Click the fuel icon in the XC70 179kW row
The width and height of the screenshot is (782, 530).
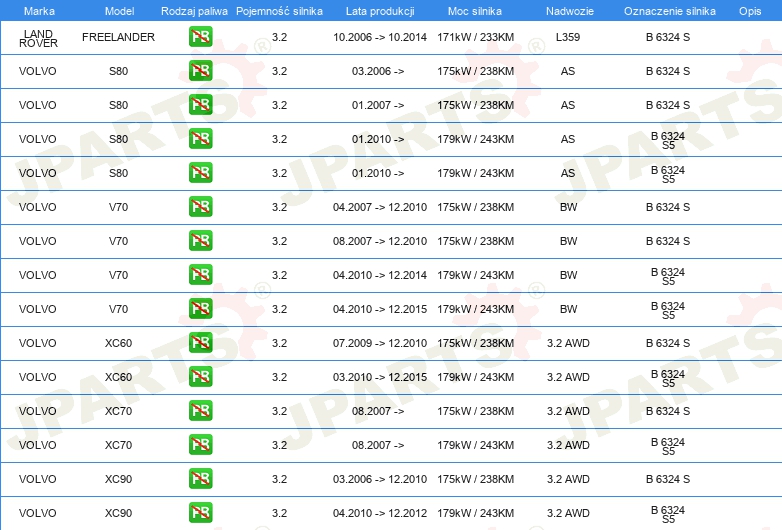[200, 445]
